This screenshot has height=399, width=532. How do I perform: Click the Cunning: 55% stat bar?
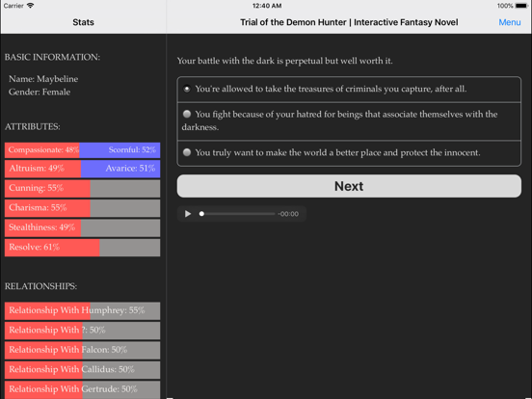point(83,188)
